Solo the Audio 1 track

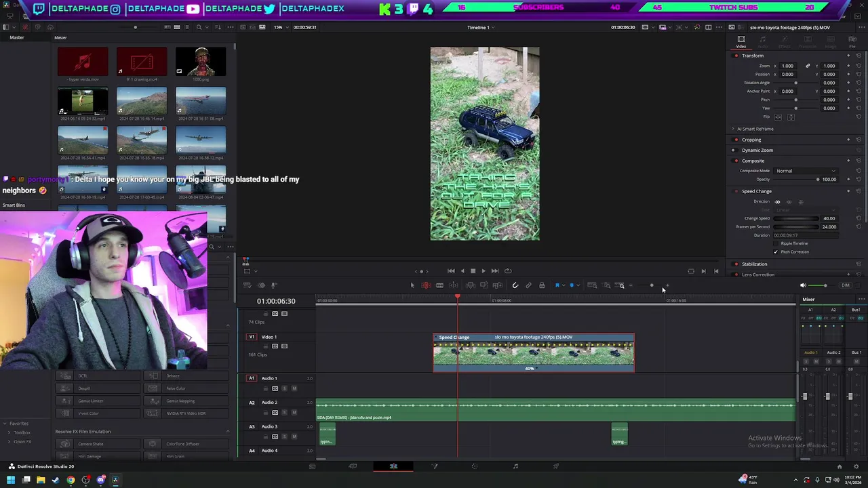(x=284, y=388)
